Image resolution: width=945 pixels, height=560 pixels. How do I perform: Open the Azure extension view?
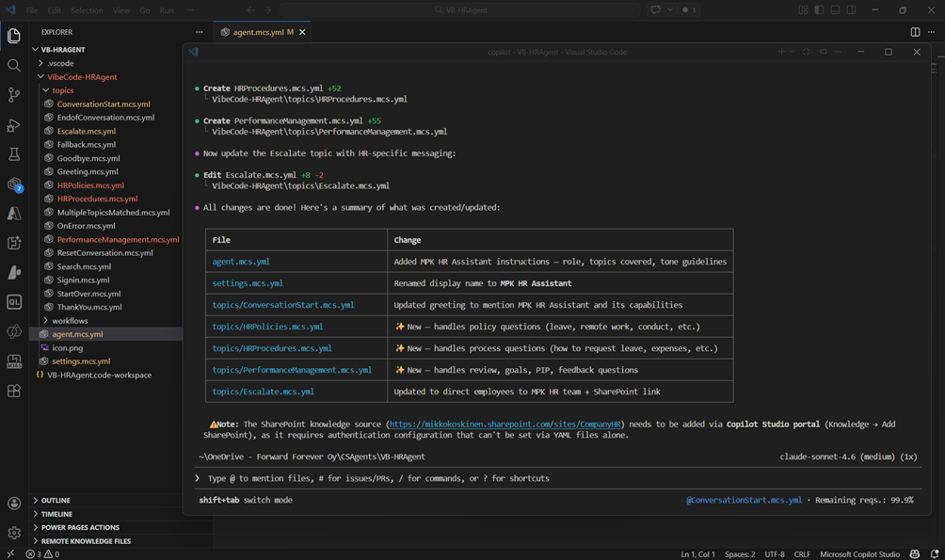pyautogui.click(x=14, y=214)
